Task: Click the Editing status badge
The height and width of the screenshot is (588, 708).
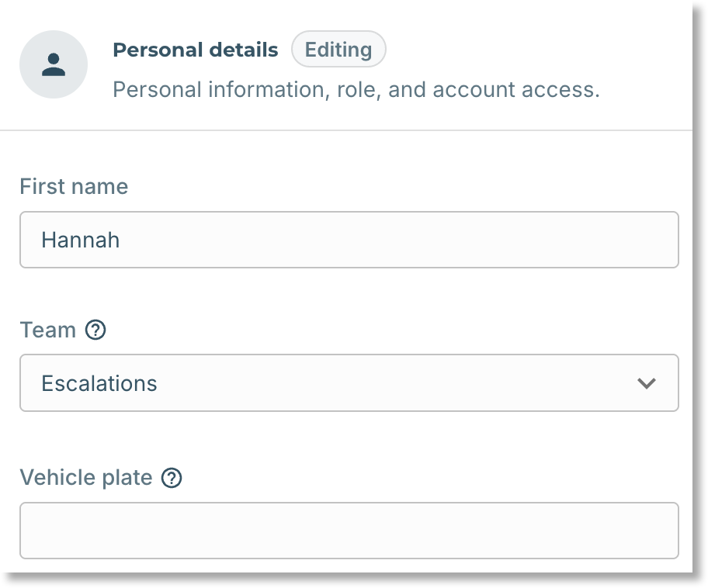Action: (338, 49)
